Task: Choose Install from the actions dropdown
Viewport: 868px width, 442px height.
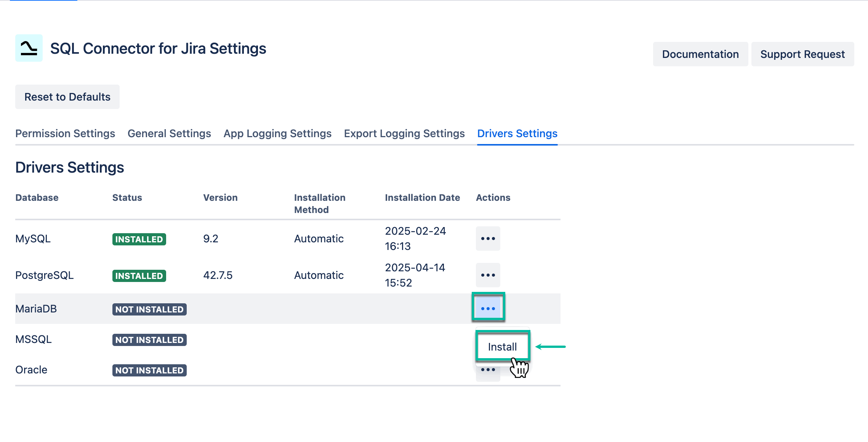Action: [x=502, y=346]
